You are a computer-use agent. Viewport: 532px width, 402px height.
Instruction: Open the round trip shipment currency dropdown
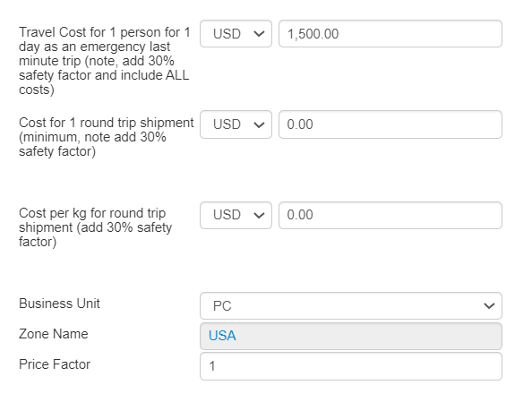(236, 124)
